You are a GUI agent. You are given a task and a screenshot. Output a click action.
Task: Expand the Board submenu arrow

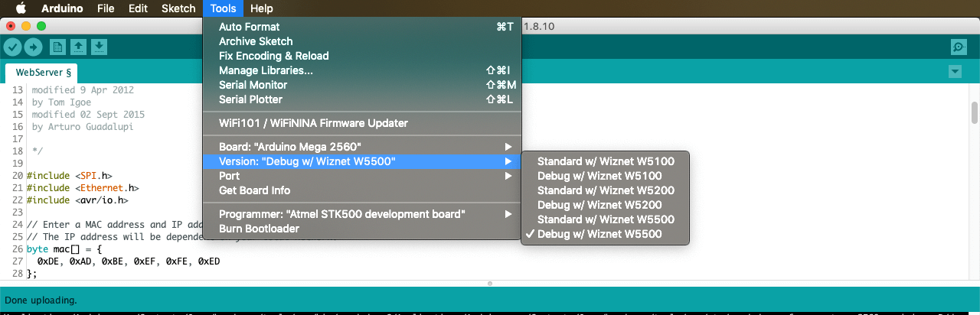point(507,147)
